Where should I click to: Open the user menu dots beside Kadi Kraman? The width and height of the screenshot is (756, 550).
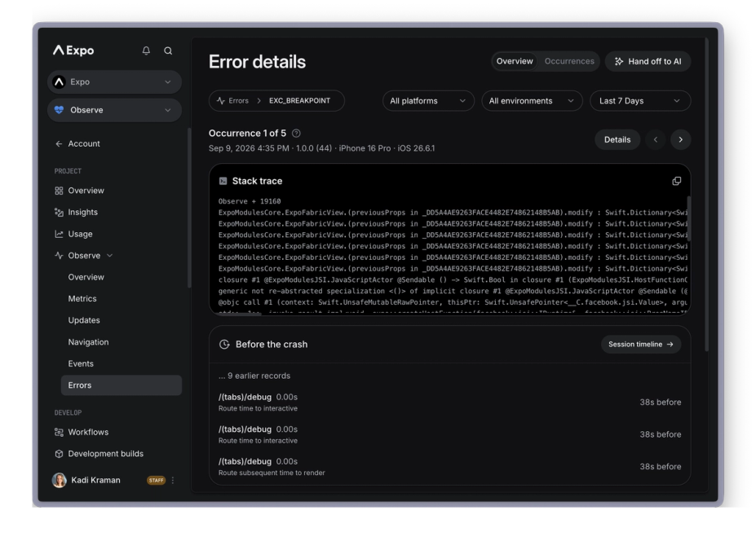(173, 480)
